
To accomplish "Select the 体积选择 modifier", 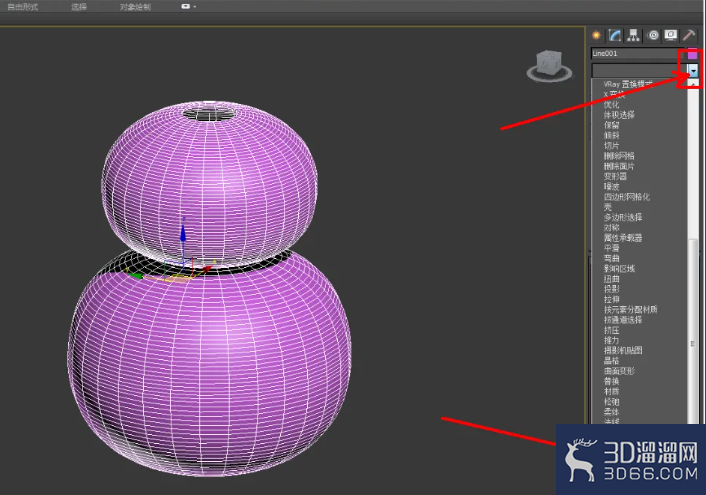I will pyautogui.click(x=619, y=115).
